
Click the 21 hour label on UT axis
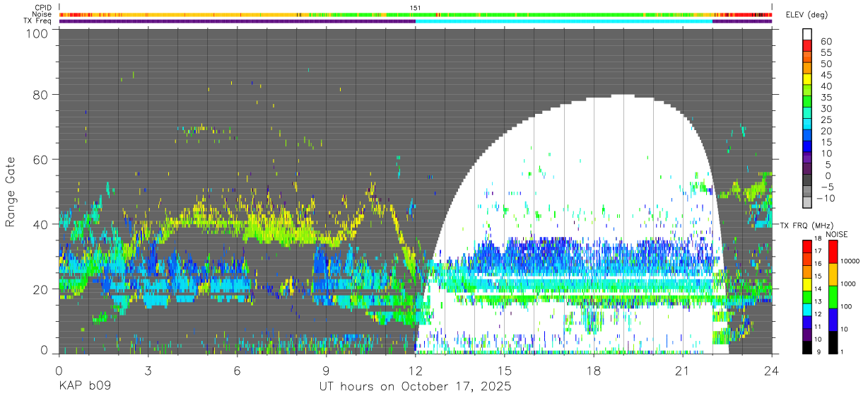tap(683, 371)
